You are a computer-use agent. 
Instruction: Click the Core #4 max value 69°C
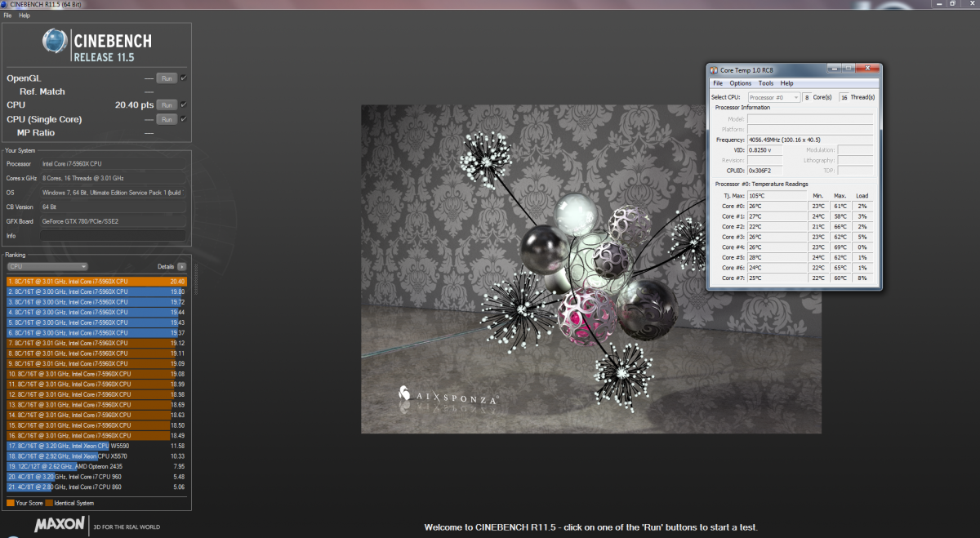pos(840,247)
